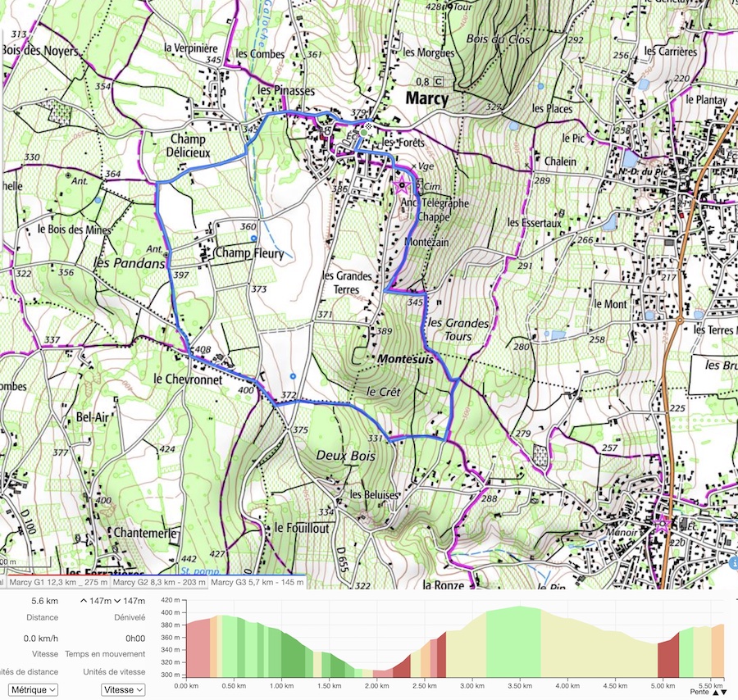This screenshot has height=700, width=738.
Task: Click the Champ Fleury place label
Action: 249,253
